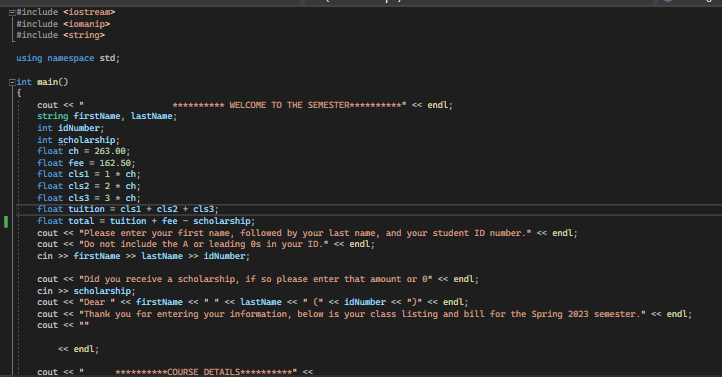
Task: Click tuition in the highlighted current line
Action: tap(87, 209)
